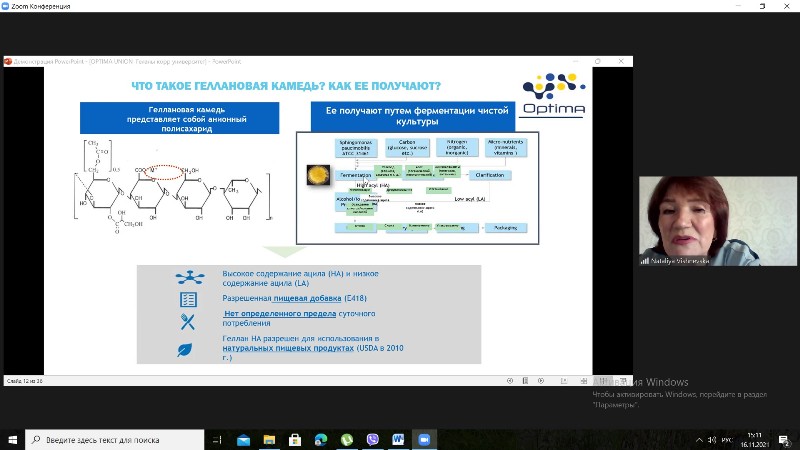The height and width of the screenshot is (450, 800).
Task: Click the slide title 'ЧТО ТАКОЕ ГЕЛЛАНОВАЯ КАМЕДЬ'
Action: [286, 86]
